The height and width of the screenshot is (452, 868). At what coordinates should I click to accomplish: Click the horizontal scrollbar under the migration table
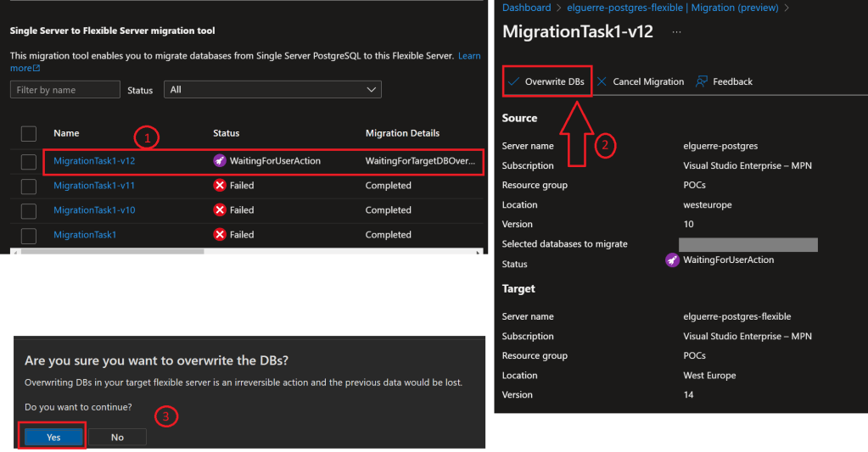pos(110,251)
